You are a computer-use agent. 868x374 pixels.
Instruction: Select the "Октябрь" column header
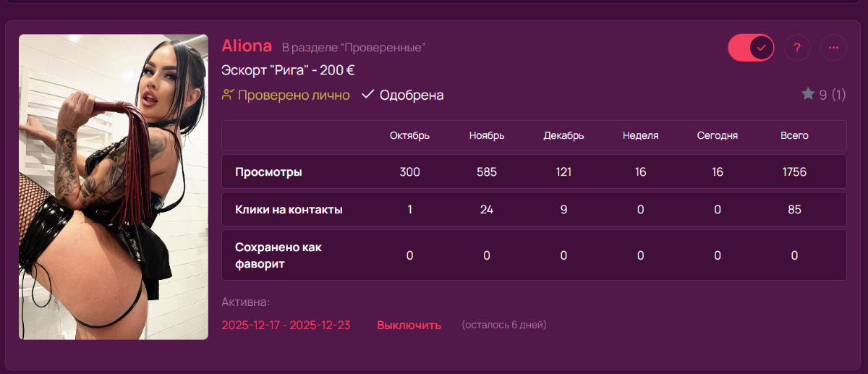coord(409,135)
